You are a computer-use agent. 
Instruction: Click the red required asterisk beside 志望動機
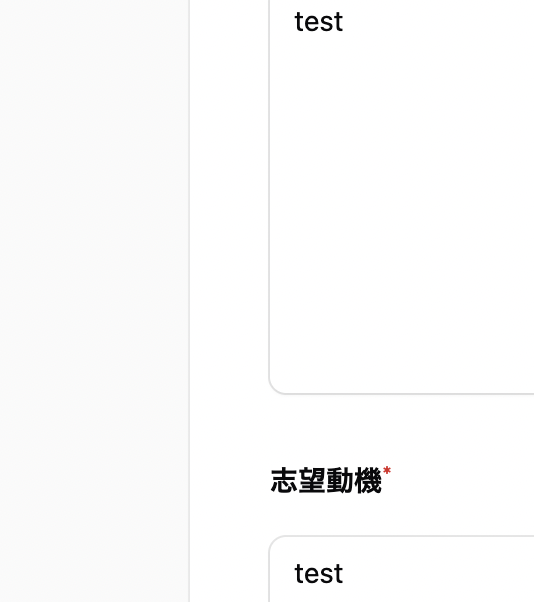(387, 470)
